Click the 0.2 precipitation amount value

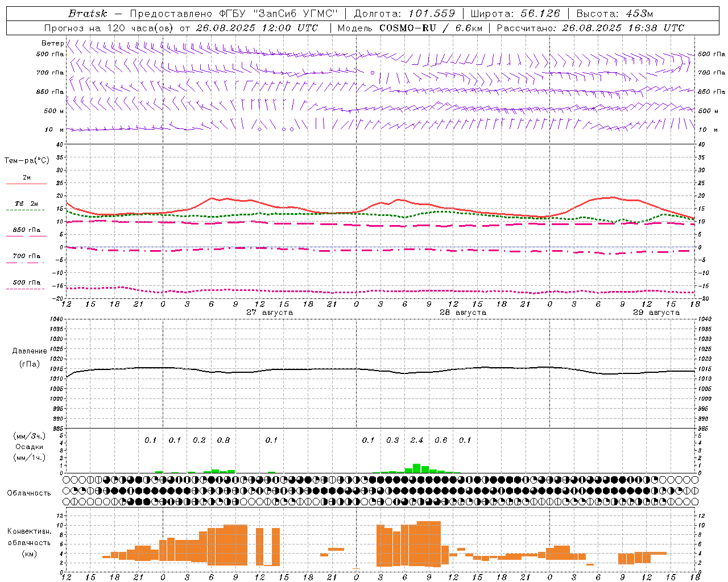coord(199,440)
